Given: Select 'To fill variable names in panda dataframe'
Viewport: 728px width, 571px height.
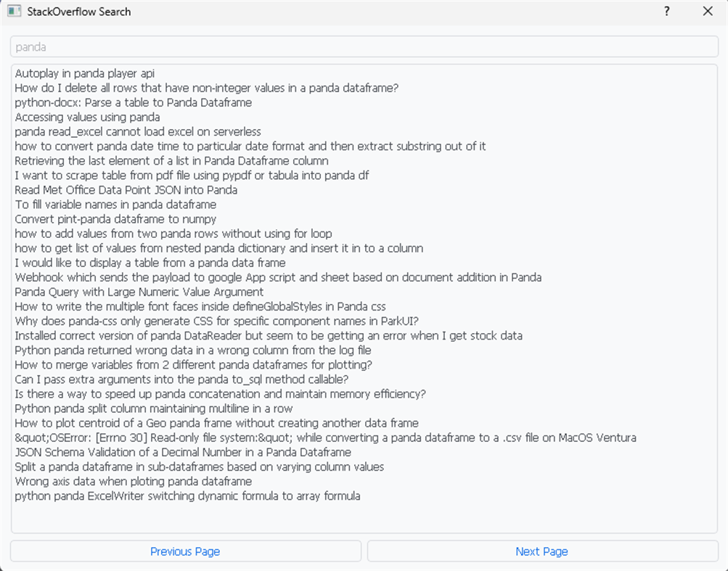Looking at the screenshot, I should 115,205.
